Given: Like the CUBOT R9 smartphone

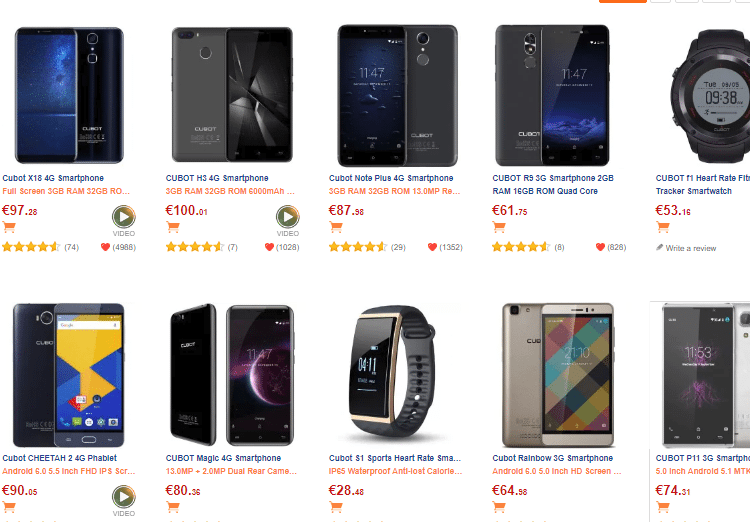Looking at the screenshot, I should pos(600,247).
